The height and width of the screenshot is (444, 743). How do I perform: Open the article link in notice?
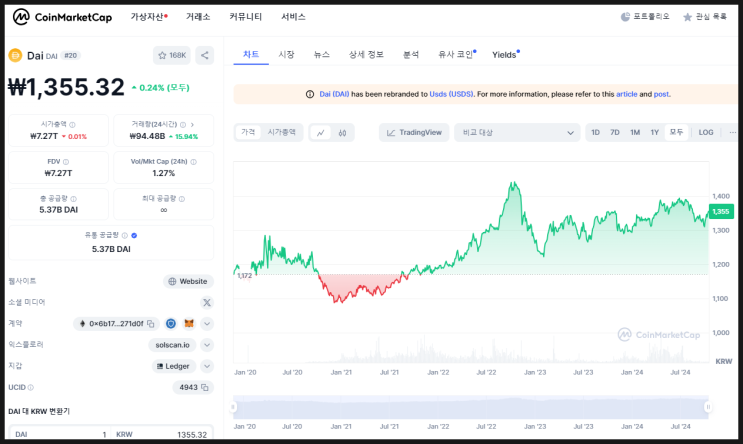pyautogui.click(x=626, y=94)
